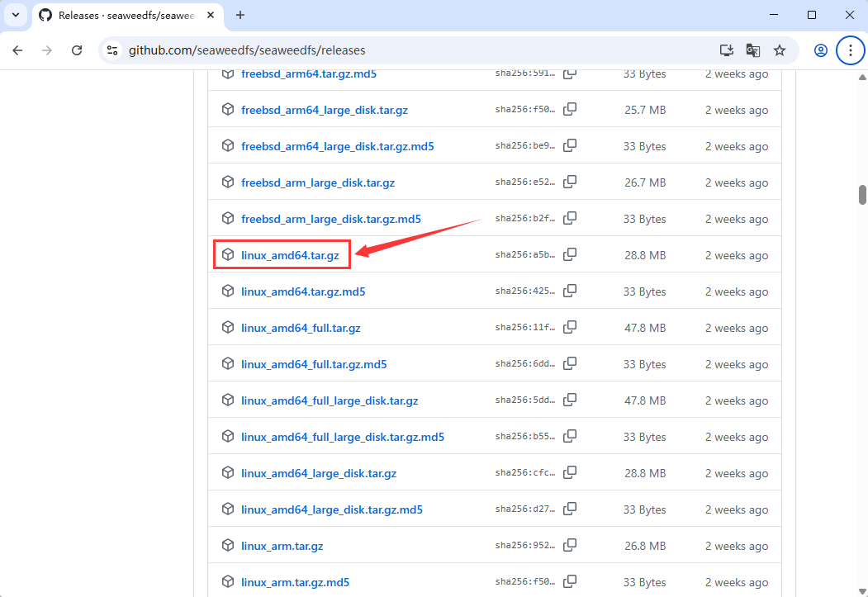
Task: Bookmark this tab with star icon
Action: (x=780, y=50)
